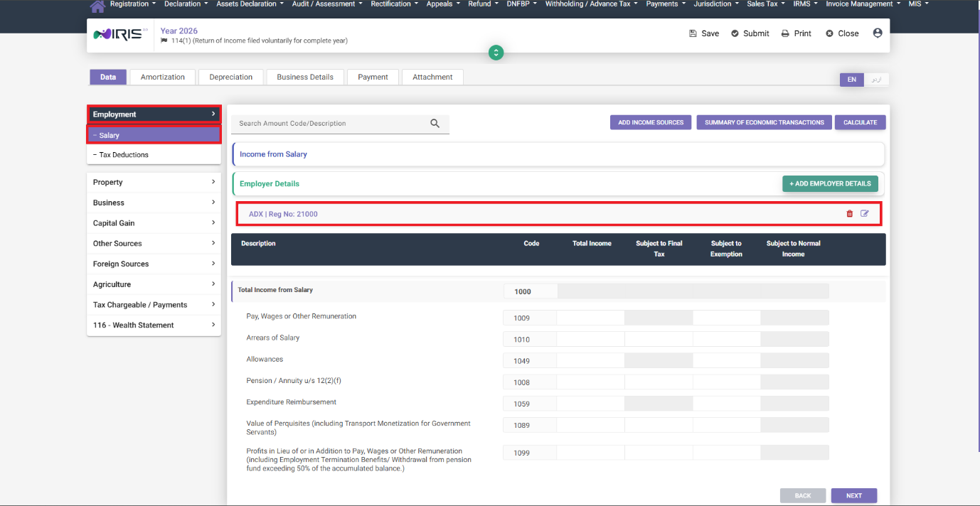Expand the Agriculture section
The height and width of the screenshot is (506, 980).
point(154,284)
